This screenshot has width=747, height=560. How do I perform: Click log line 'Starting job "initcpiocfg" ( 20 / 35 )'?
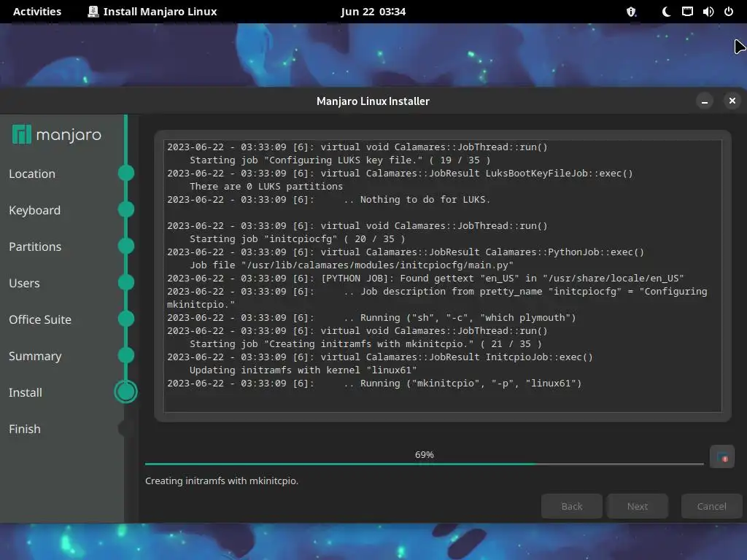(x=298, y=239)
